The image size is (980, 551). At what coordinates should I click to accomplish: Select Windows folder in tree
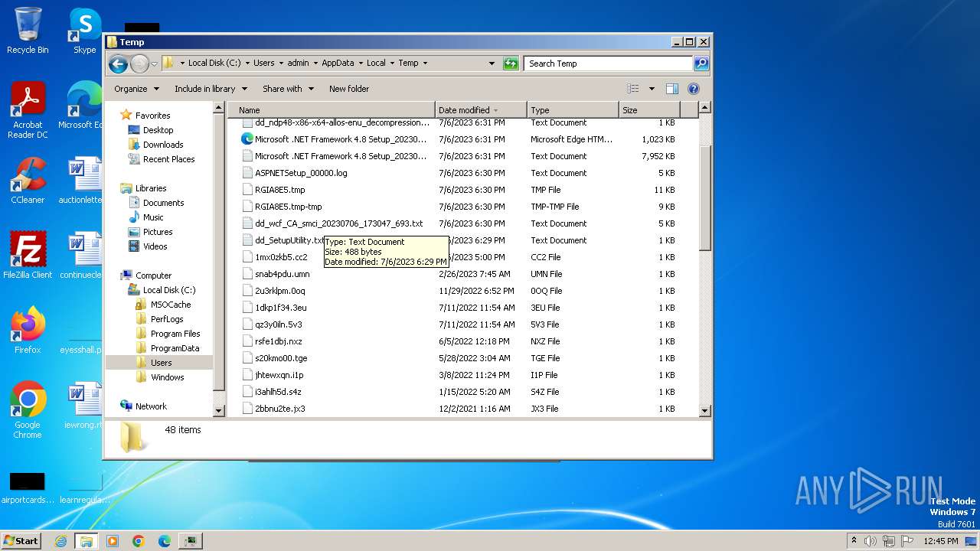point(167,377)
